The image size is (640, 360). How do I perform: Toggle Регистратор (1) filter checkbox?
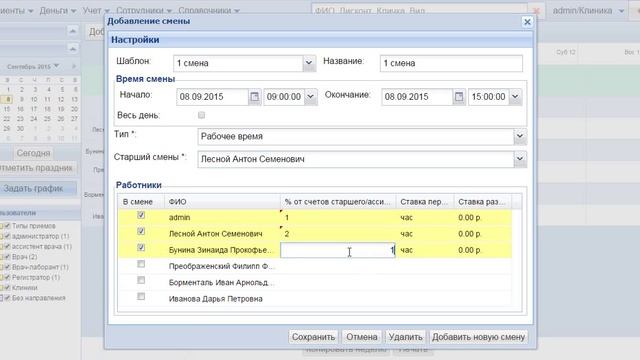(x=7, y=277)
